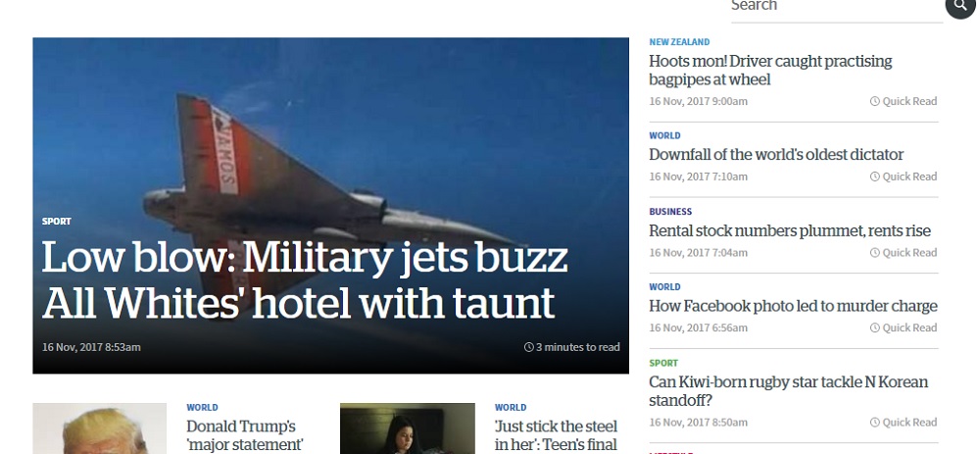Open 'Hoots mon! Driver caught practising bagpipes' article
Viewport: 980px width, 454px height.
pos(770,70)
